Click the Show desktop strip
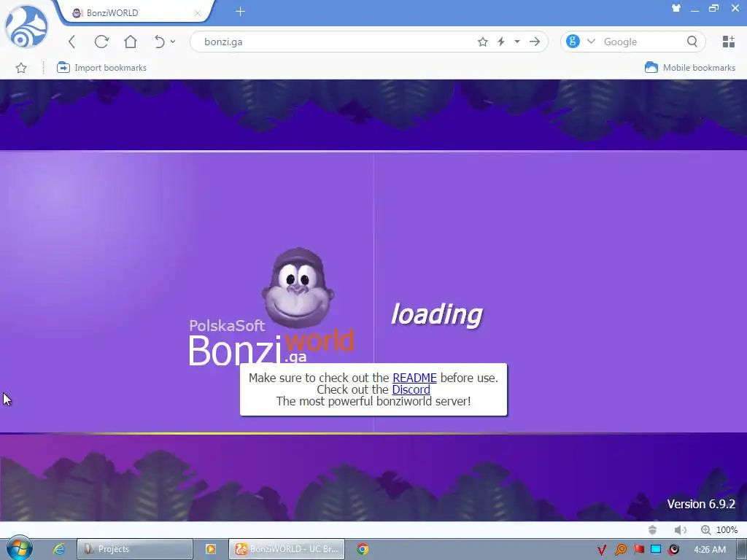 coord(742,550)
